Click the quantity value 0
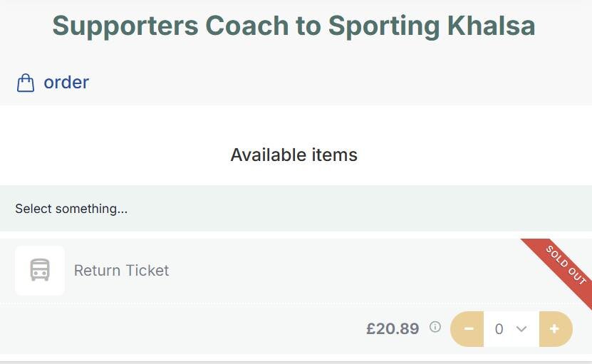The height and width of the screenshot is (364, 592). 499,329
